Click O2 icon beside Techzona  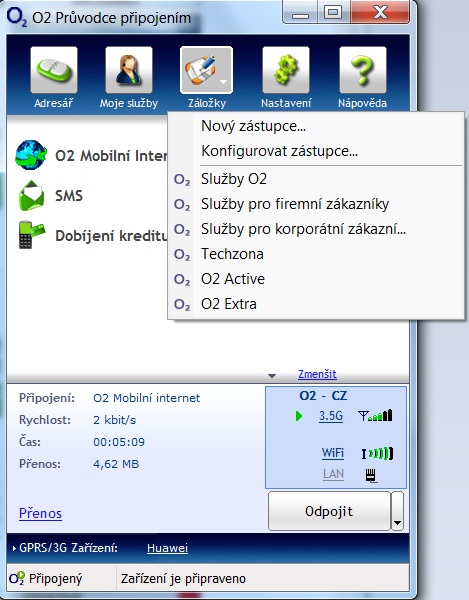(x=182, y=254)
